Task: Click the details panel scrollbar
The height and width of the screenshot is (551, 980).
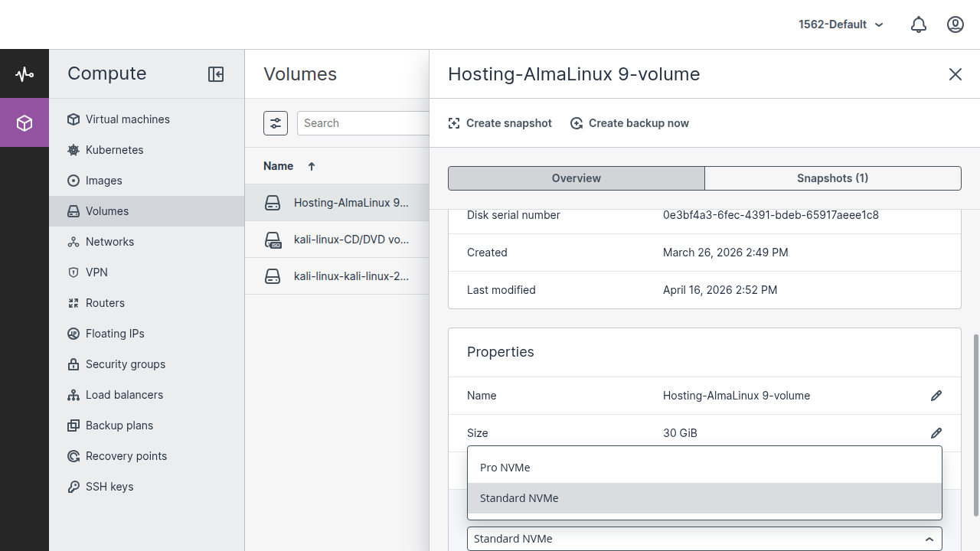Action: tap(975, 425)
